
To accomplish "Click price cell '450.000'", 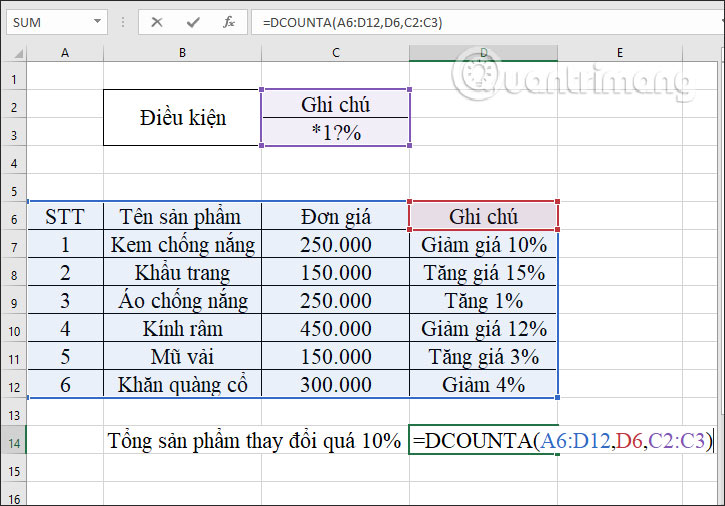I will (x=335, y=328).
